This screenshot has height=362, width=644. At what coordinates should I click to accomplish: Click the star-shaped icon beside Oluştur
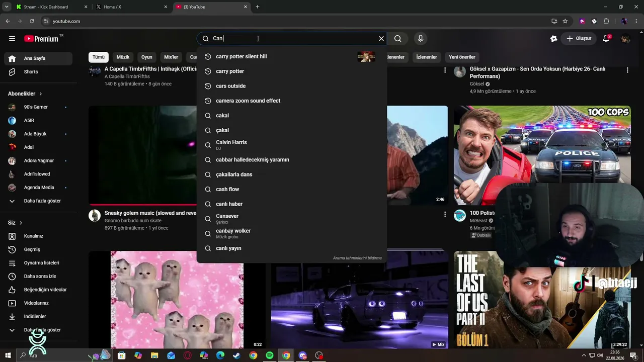[553, 39]
